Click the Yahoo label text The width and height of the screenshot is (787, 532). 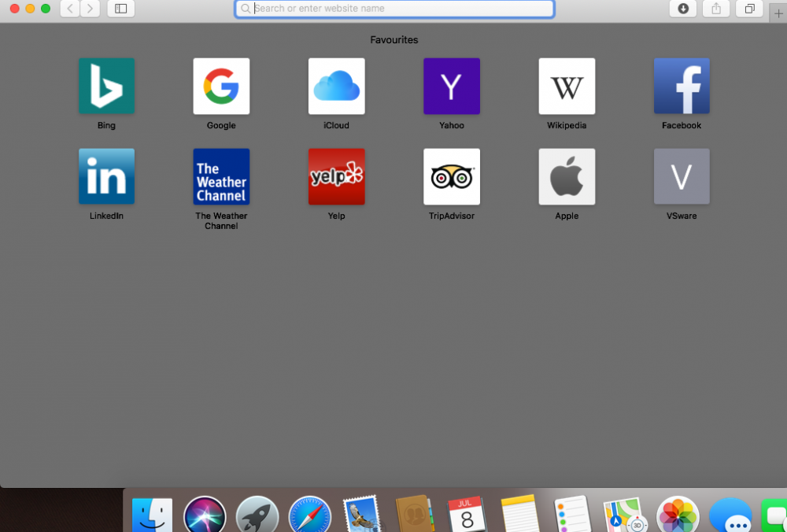pos(452,125)
